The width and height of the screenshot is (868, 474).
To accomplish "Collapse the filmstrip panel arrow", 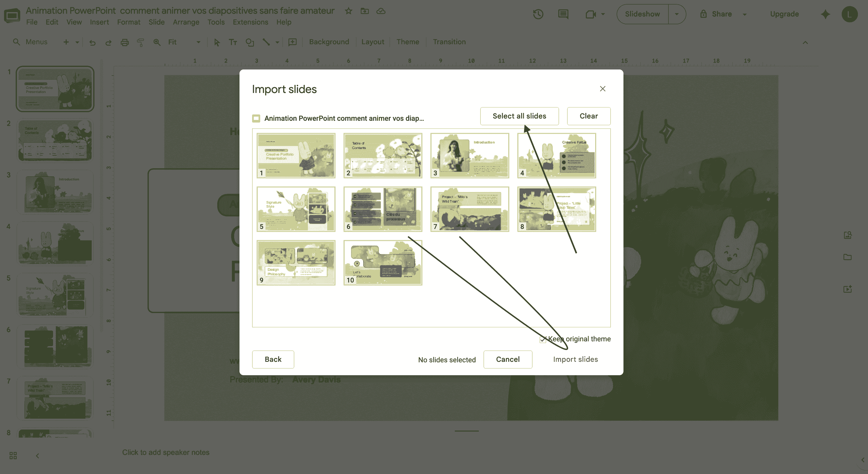I will [x=37, y=456].
